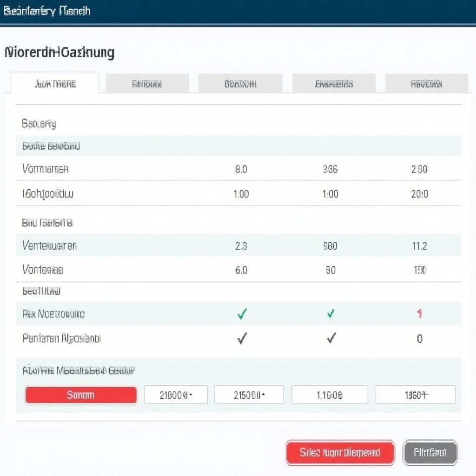Toggle second black checkmark in Panlaren Algosianbi row
This screenshot has height=476, width=476.
coord(331,339)
